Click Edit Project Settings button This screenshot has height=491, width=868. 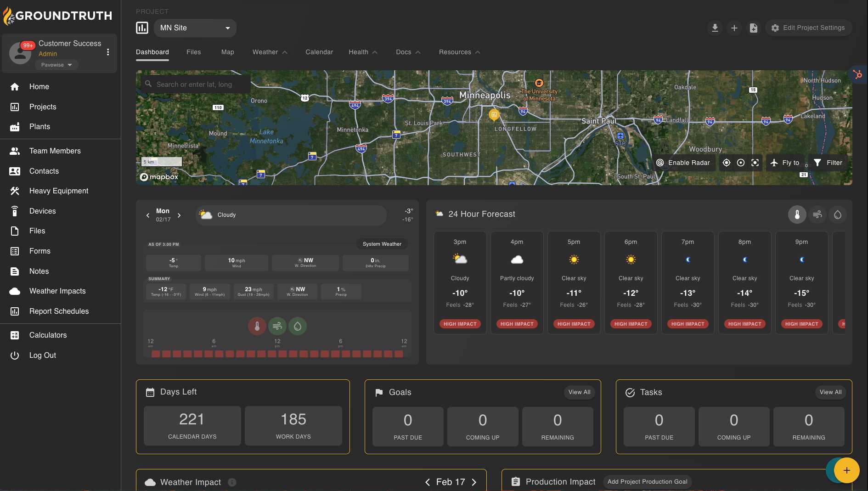tap(808, 28)
